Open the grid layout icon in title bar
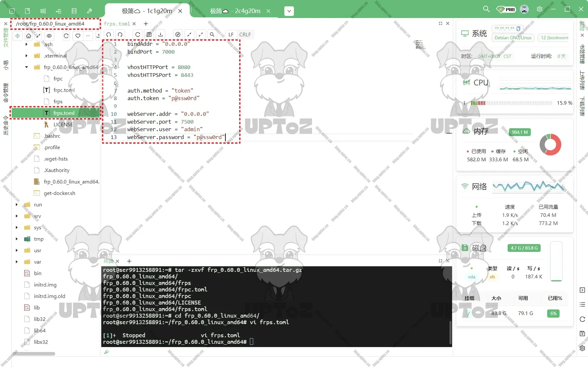 [43, 11]
